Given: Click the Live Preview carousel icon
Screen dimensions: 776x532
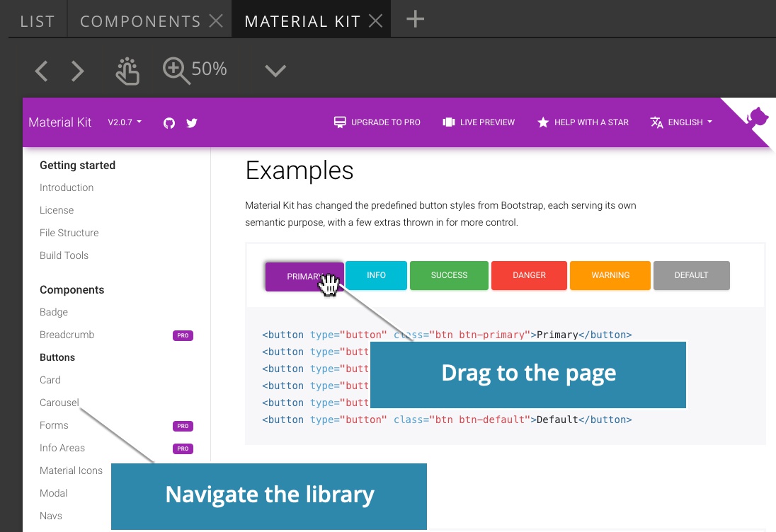Looking at the screenshot, I should tap(449, 122).
